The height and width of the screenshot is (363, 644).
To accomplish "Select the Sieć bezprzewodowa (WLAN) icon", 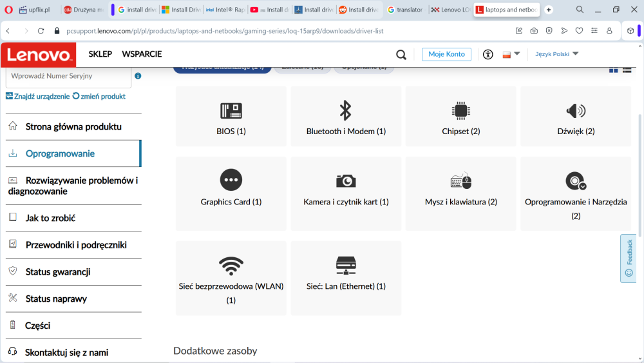I will pyautogui.click(x=231, y=266).
